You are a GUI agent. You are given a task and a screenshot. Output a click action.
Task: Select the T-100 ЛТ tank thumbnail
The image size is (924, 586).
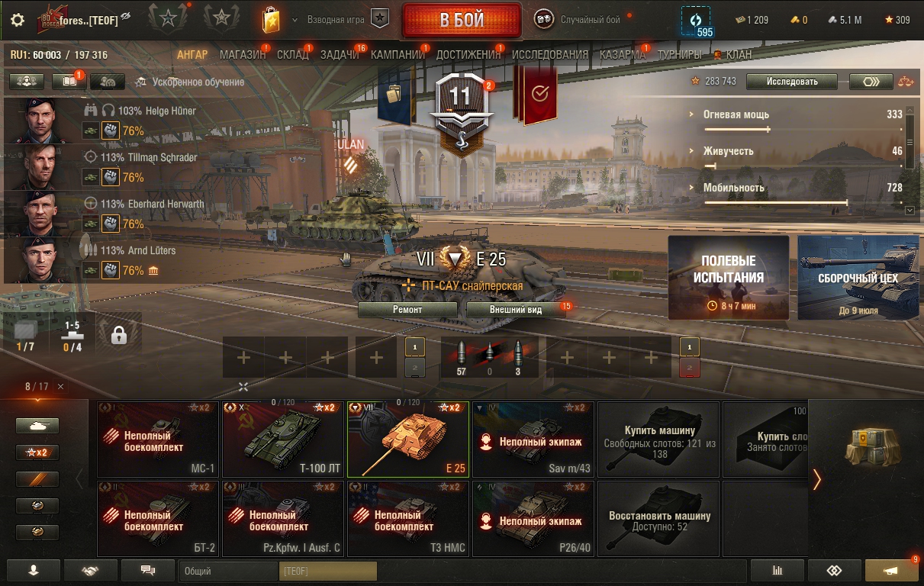[284, 439]
